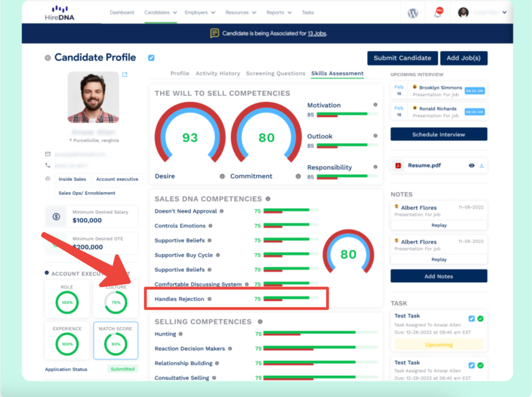Show info for Hunting competency
The width and height of the screenshot is (532, 397).
pos(180,334)
